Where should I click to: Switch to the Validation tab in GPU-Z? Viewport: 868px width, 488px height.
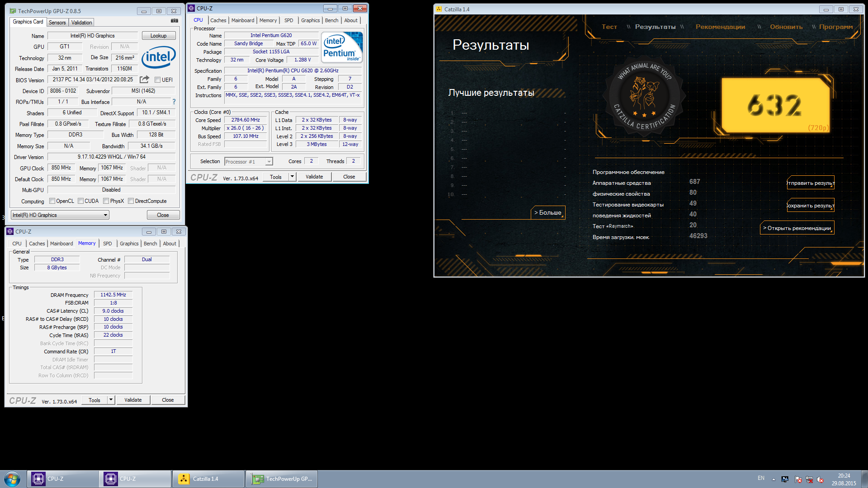[82, 23]
